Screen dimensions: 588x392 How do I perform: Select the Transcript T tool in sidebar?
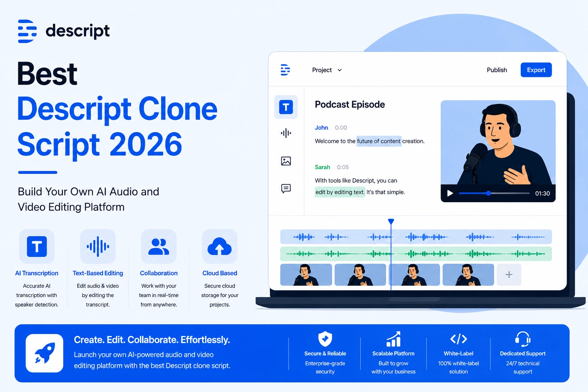[x=286, y=107]
